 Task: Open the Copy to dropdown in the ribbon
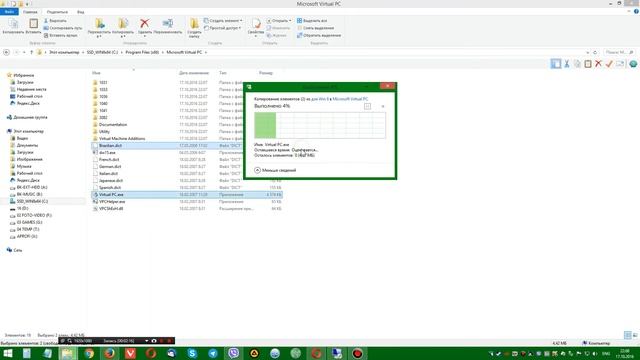123,28
